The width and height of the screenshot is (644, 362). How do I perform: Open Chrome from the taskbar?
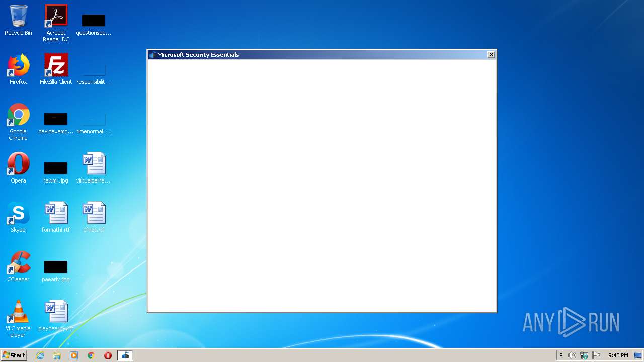(91, 355)
